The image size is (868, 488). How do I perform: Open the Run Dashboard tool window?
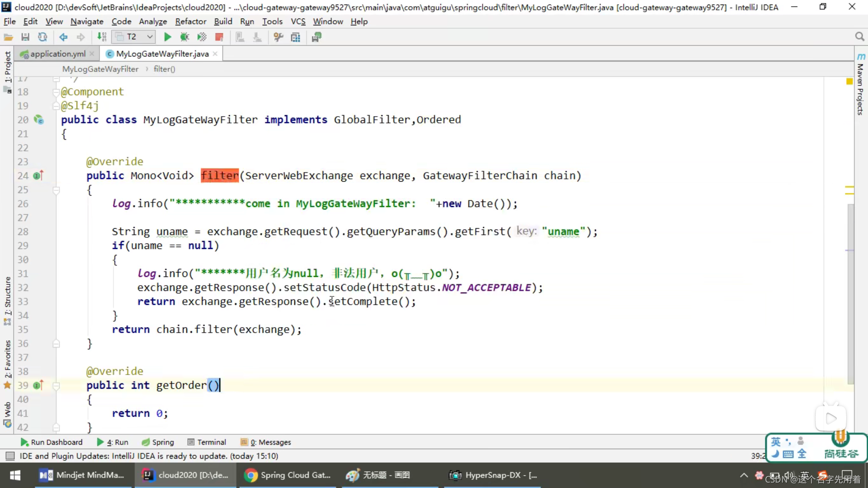[x=52, y=442]
